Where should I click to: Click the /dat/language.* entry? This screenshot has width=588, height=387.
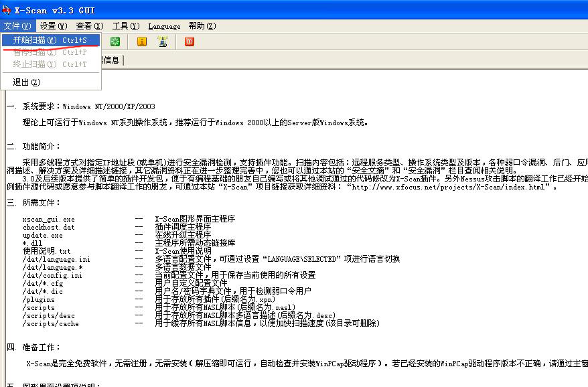(x=52, y=267)
